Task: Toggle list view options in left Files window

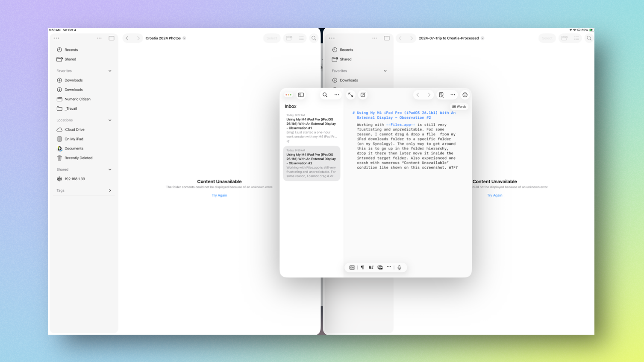Action: click(x=301, y=38)
